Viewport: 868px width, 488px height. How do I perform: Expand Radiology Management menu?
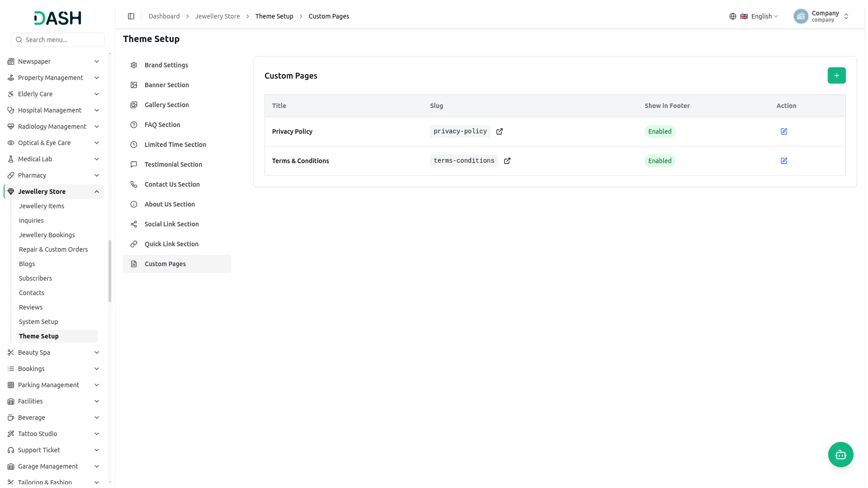tap(53, 127)
